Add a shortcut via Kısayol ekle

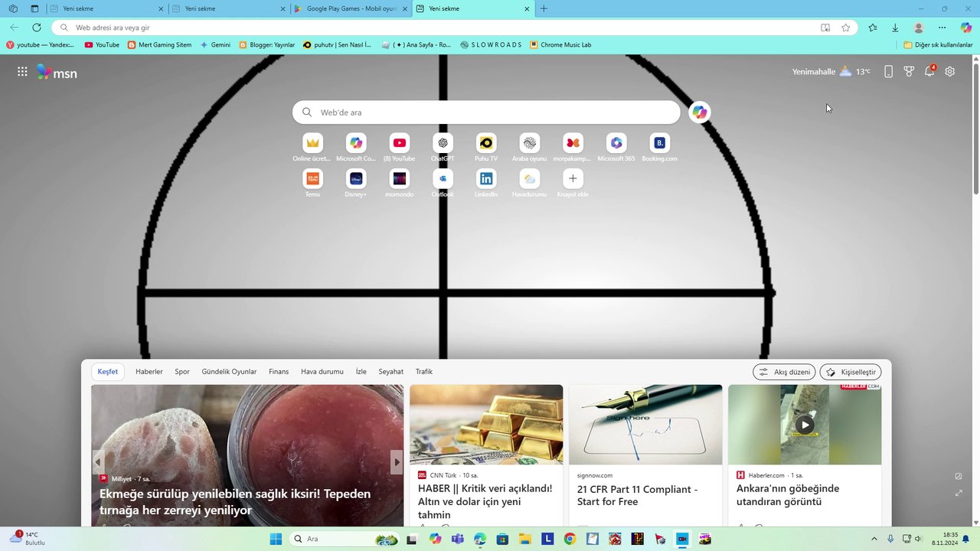coord(573,178)
